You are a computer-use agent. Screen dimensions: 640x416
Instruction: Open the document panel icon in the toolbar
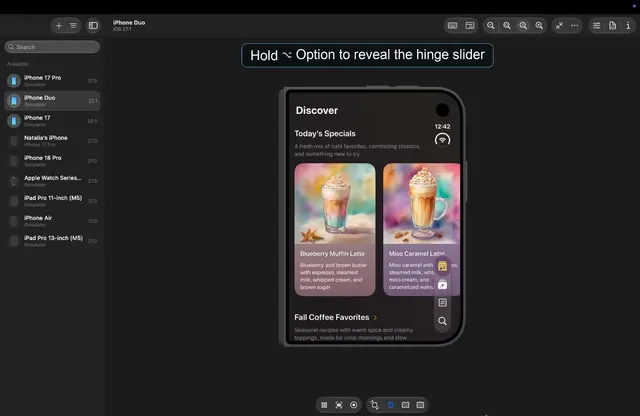click(612, 26)
